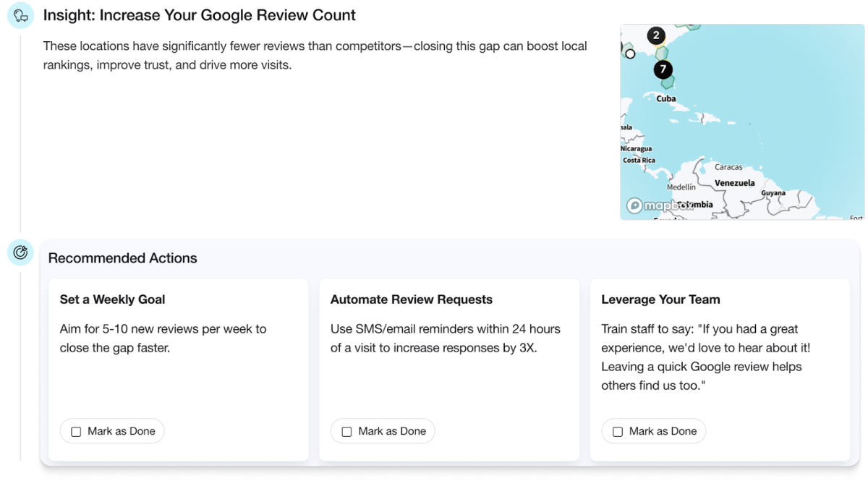Select the Automate Review Requests card title
The height and width of the screenshot is (489, 868).
click(411, 299)
